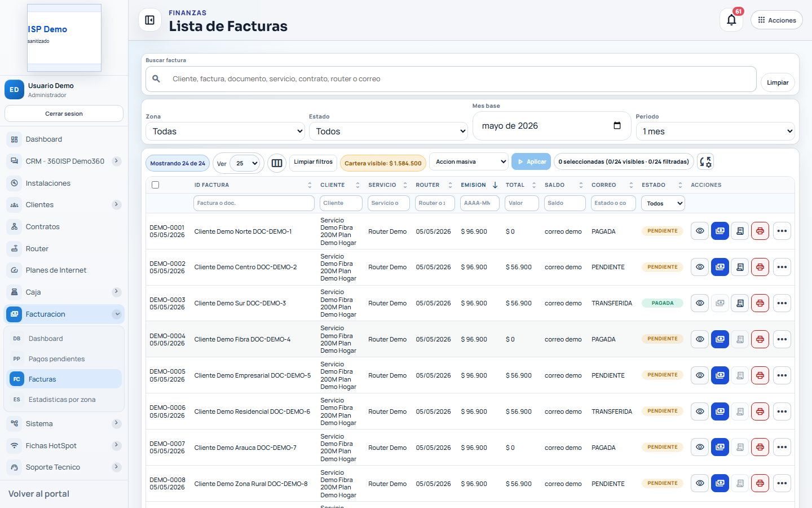
Task: Collapse the sidebar with the panel toggle icon
Action: pos(150,20)
